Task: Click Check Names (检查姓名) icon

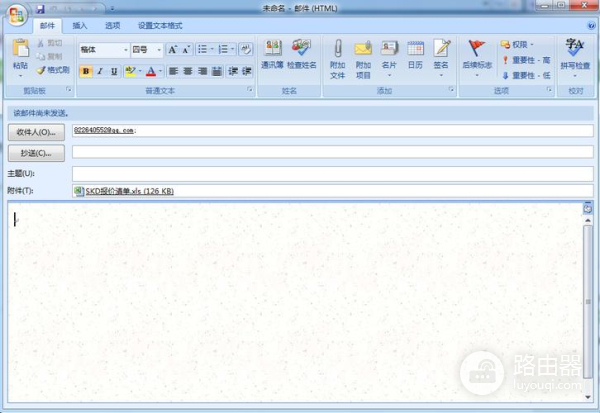Action: click(301, 50)
